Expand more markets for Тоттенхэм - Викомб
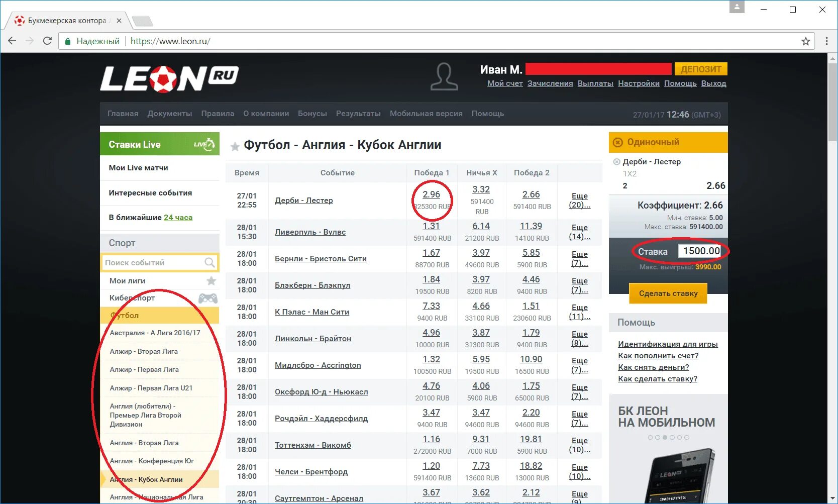Image resolution: width=838 pixels, height=504 pixels. coord(579,445)
